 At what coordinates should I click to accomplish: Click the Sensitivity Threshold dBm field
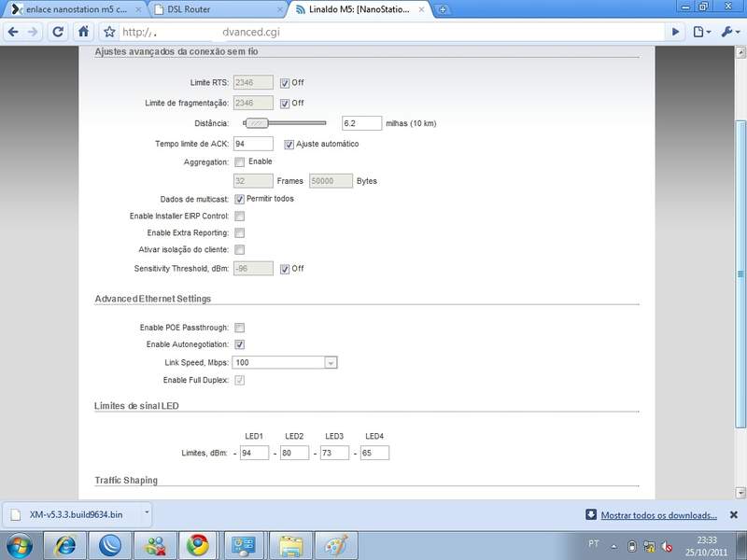click(253, 269)
